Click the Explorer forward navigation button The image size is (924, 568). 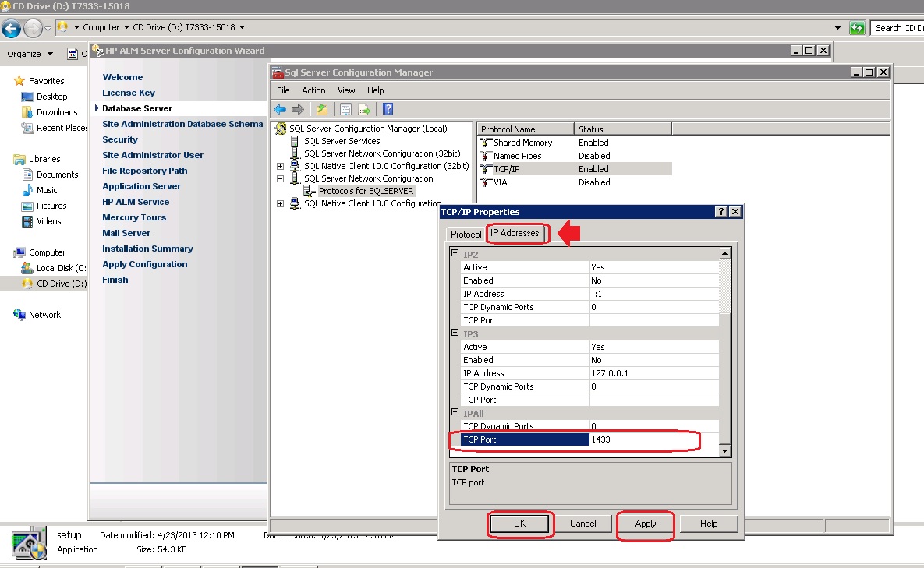coord(34,28)
